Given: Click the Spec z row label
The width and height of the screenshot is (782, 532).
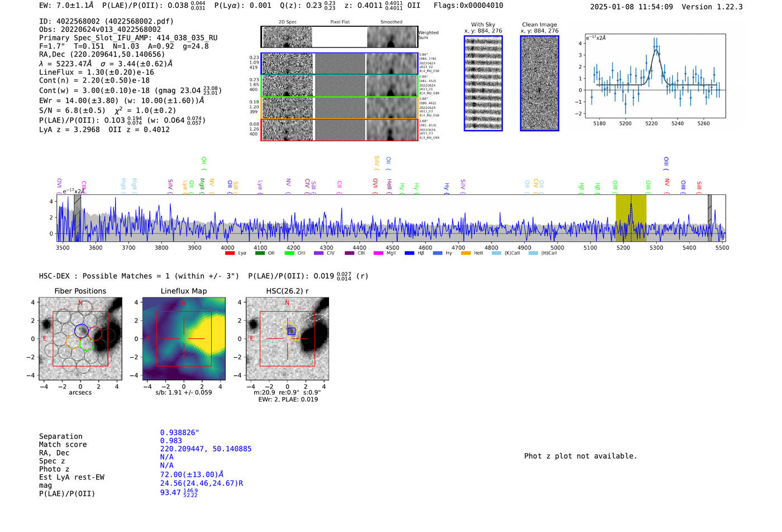Looking at the screenshot, I should 52,461.
